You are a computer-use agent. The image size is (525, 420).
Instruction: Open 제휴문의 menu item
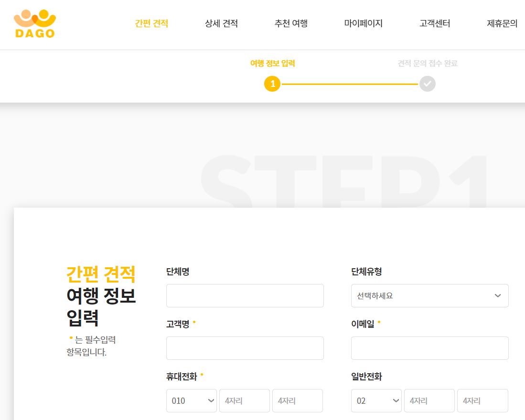coord(502,23)
